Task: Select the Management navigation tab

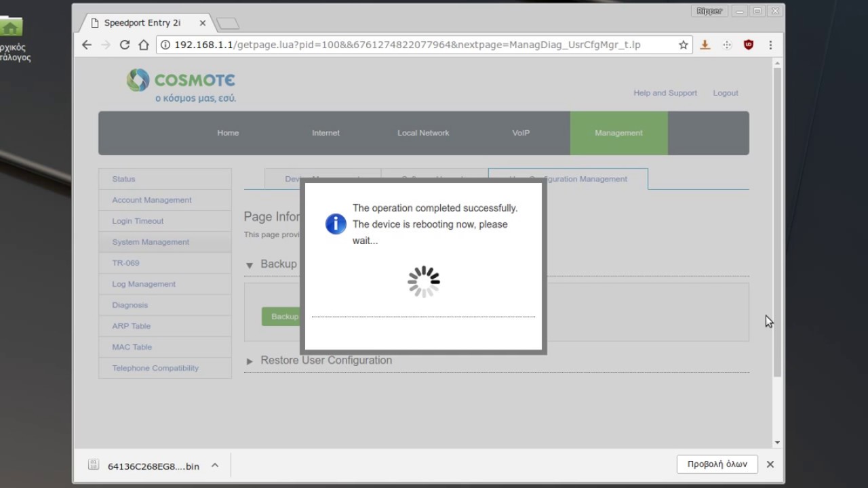Action: tap(618, 133)
